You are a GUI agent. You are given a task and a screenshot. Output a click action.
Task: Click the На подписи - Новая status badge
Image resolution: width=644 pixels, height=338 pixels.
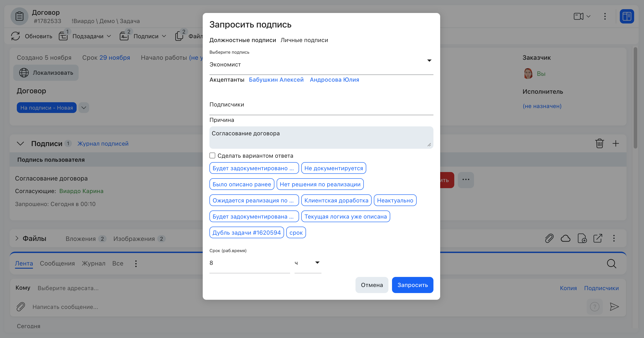[47, 108]
